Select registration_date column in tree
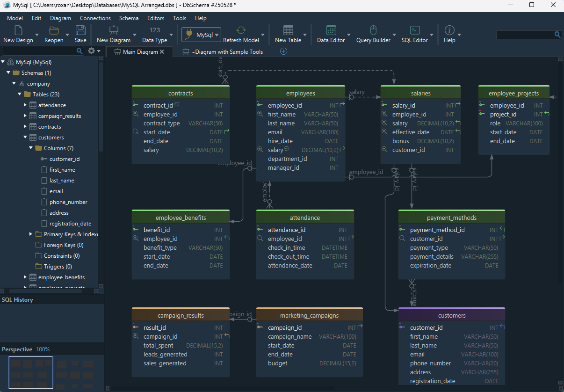Image resolution: width=564 pixels, height=392 pixels. point(70,224)
